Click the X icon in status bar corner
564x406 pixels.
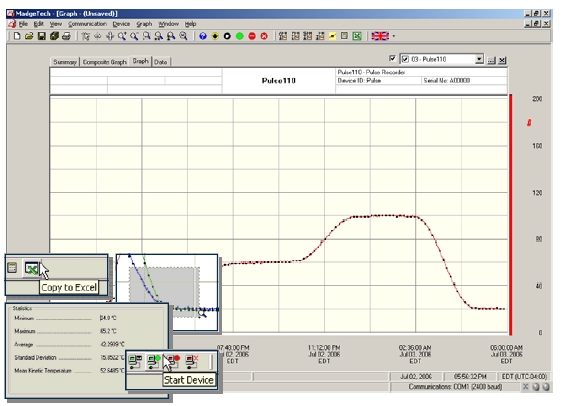(x=526, y=387)
